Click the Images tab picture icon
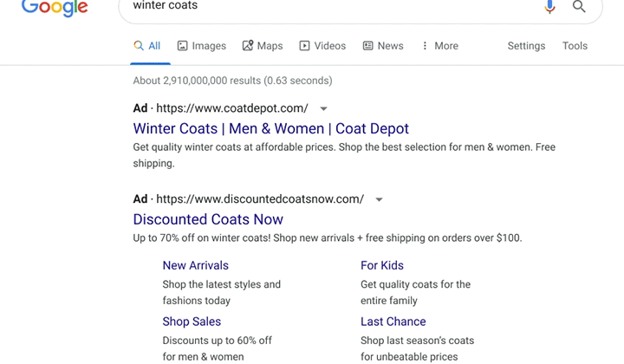This screenshot has height=364, width=624. pyautogui.click(x=182, y=46)
